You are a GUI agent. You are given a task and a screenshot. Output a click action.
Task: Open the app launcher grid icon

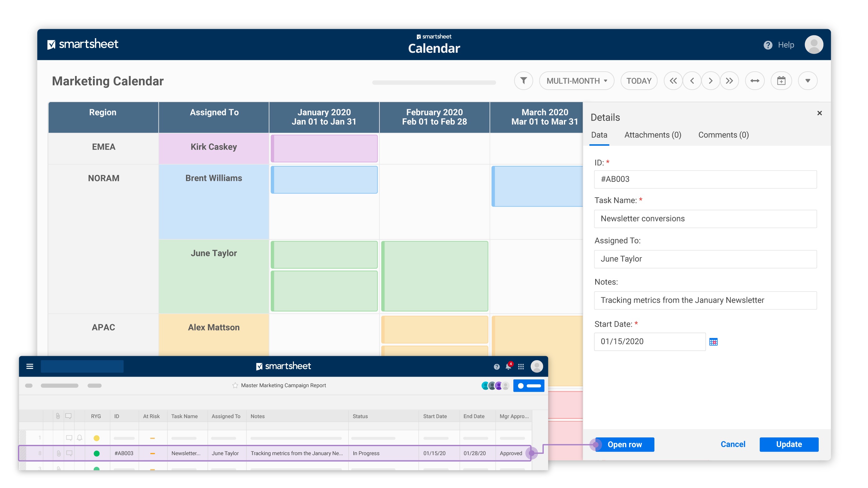(x=521, y=367)
